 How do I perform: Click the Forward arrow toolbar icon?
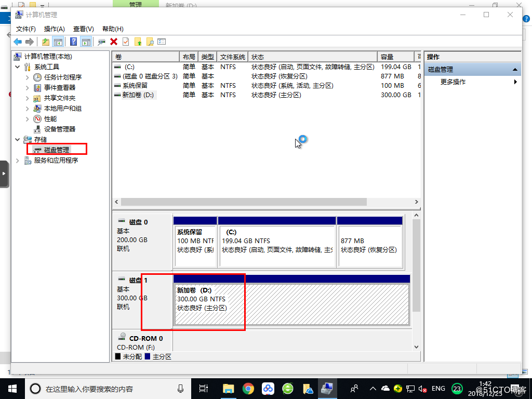pos(30,42)
